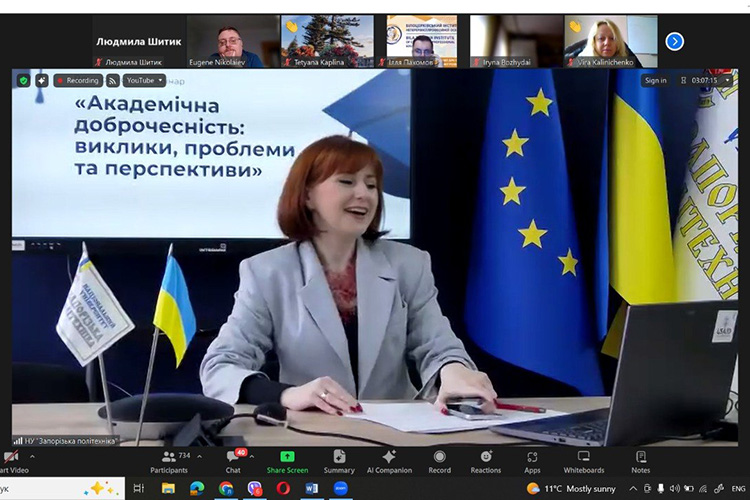
Task: Open the Chat panel
Action: 233,461
